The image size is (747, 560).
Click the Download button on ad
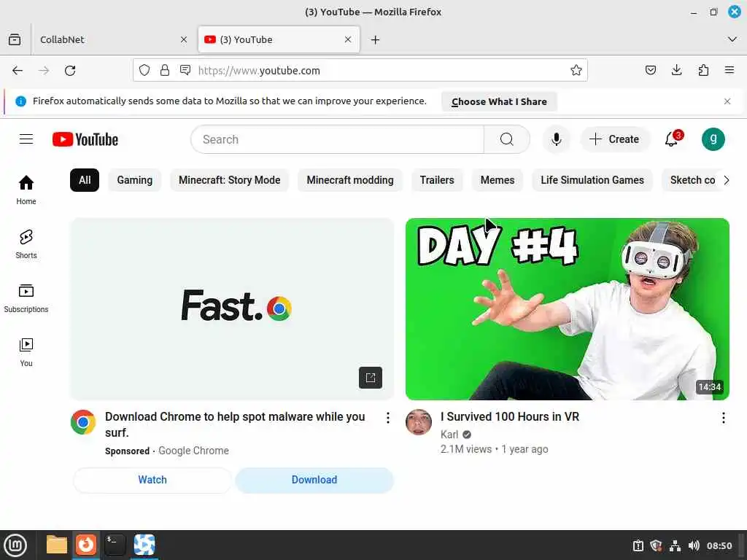click(x=314, y=480)
